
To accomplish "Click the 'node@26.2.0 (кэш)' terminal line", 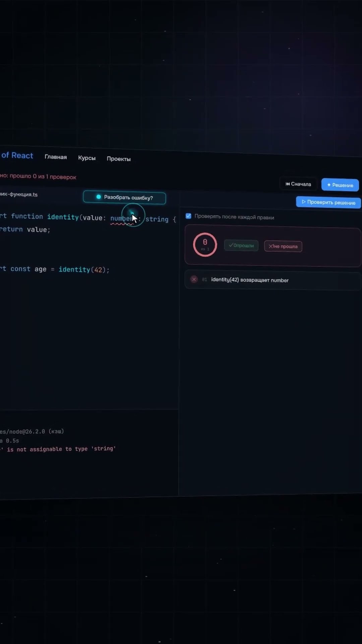I will 32,431.
